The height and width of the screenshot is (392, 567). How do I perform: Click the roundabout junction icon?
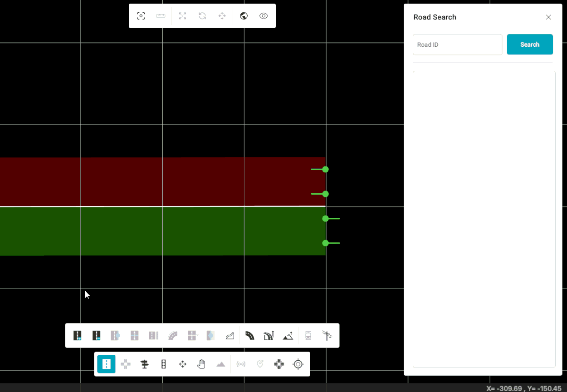click(279, 364)
